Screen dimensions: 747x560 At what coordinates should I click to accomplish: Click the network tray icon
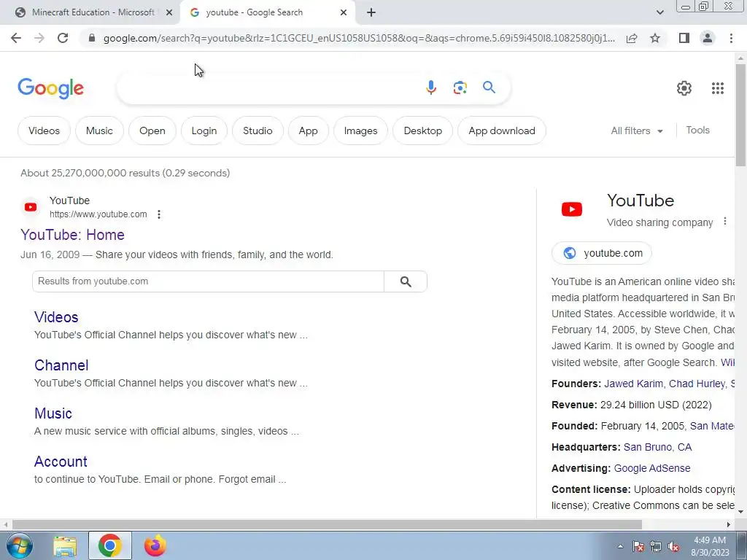pos(656,547)
